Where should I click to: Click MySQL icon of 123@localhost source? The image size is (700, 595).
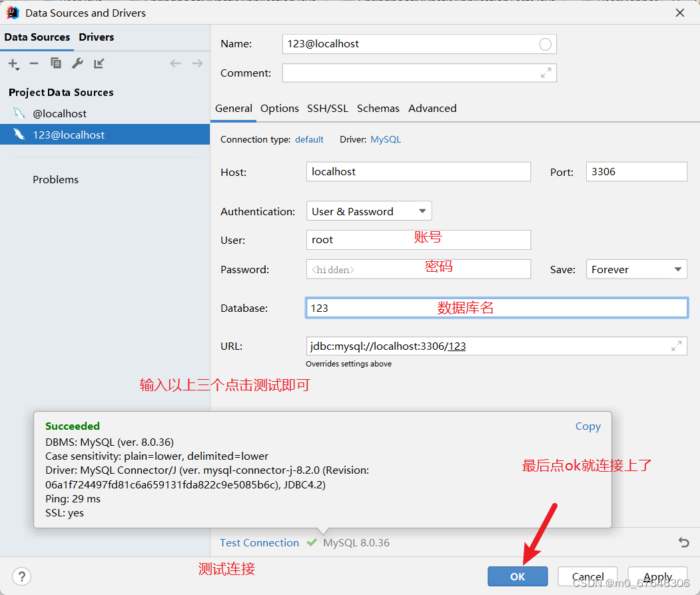19,135
